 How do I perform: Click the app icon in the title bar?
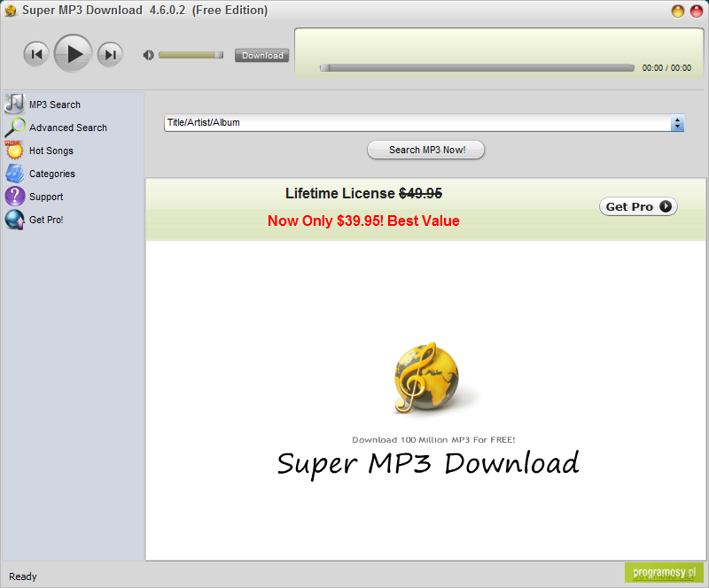click(11, 11)
